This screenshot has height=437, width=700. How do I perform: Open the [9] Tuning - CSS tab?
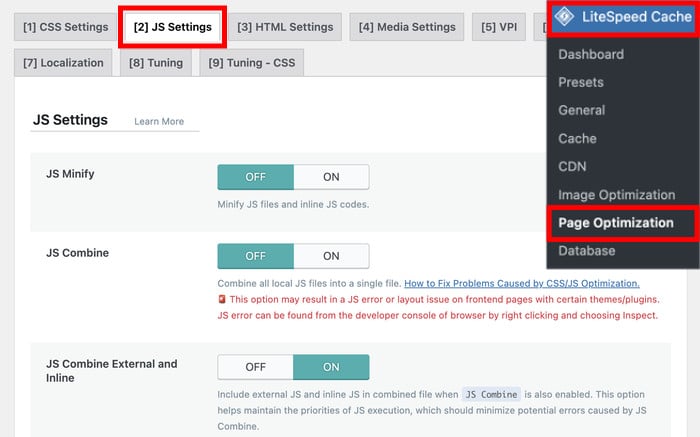(x=252, y=62)
